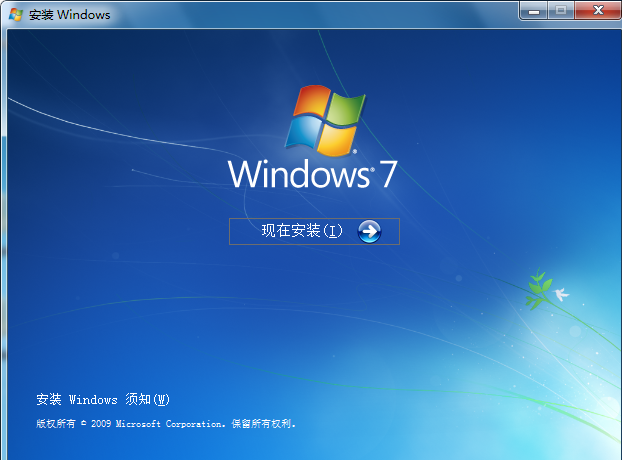Click the 安装 Windows title bar text
The width and height of the screenshot is (622, 460).
(x=70, y=15)
